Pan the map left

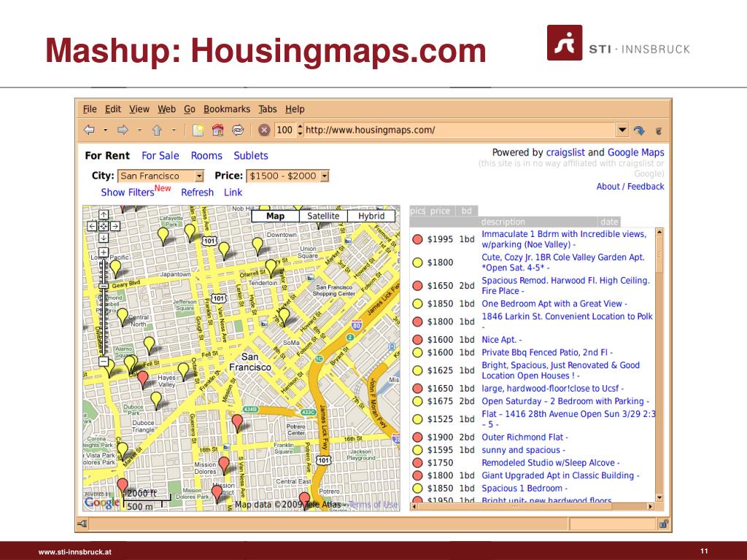(92, 226)
